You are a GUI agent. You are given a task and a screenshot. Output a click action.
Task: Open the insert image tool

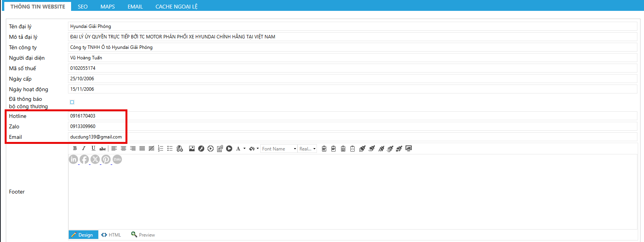coord(192,149)
